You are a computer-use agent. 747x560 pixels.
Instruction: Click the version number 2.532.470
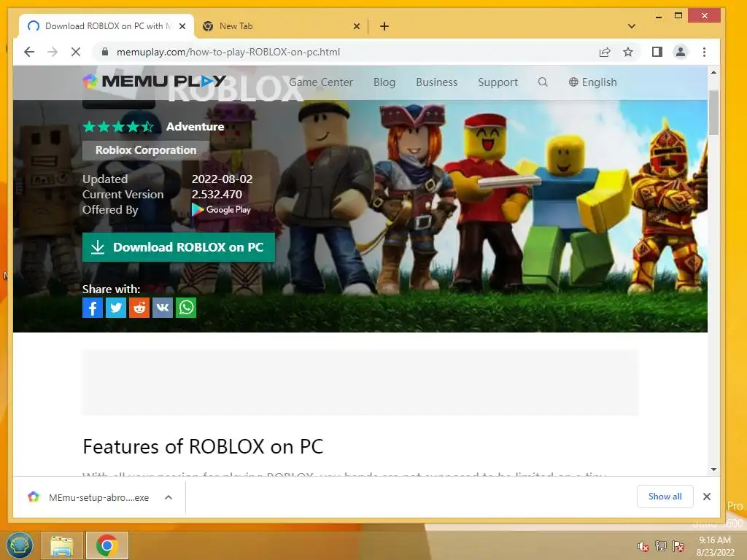217,194
